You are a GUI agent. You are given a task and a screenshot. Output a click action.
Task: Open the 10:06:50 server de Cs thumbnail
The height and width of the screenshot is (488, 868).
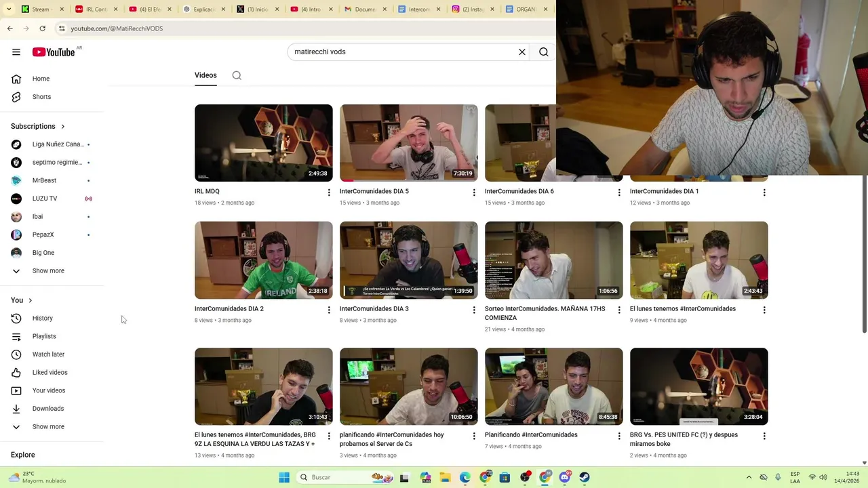[409, 386]
